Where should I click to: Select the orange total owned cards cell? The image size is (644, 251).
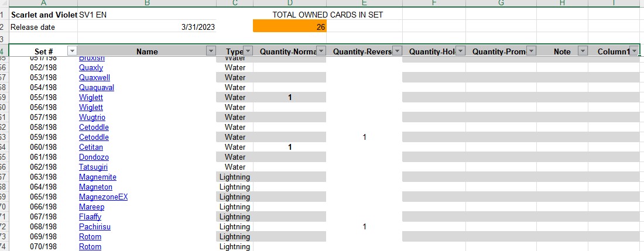point(290,27)
